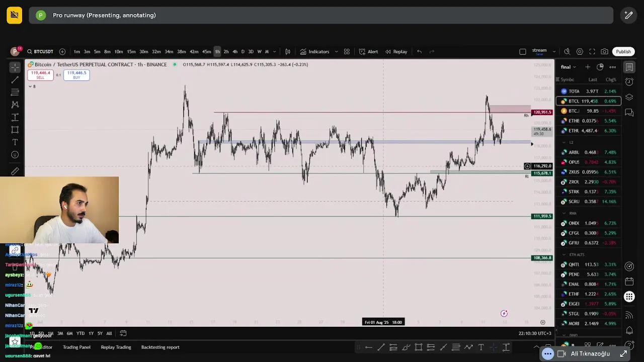The image size is (644, 362).
Task: Collapse the RWA watchlist section
Action: tap(564, 213)
